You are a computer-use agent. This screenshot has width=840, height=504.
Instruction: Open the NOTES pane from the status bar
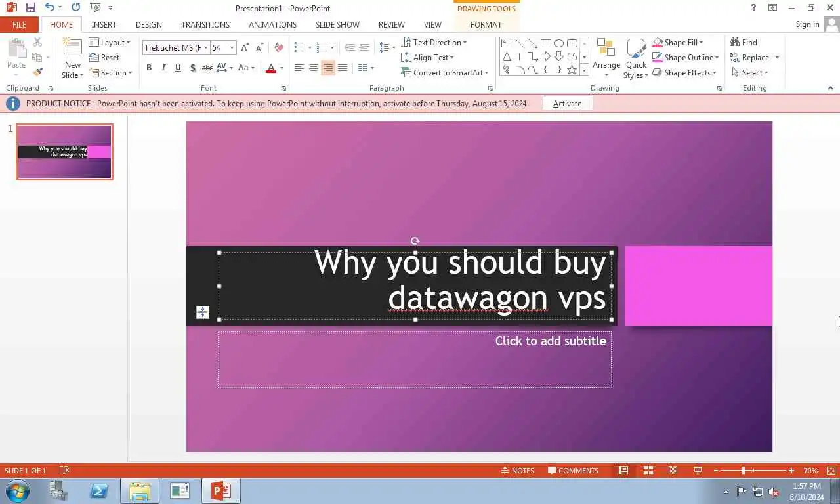(517, 471)
